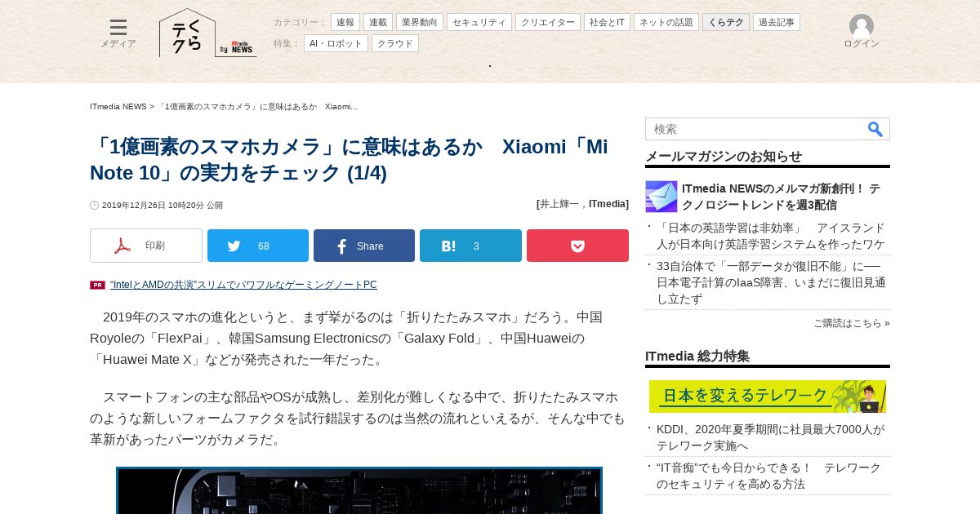Open ITmedia NEWSのメルマガ新創刊 link
980x514 pixels.
point(782,197)
